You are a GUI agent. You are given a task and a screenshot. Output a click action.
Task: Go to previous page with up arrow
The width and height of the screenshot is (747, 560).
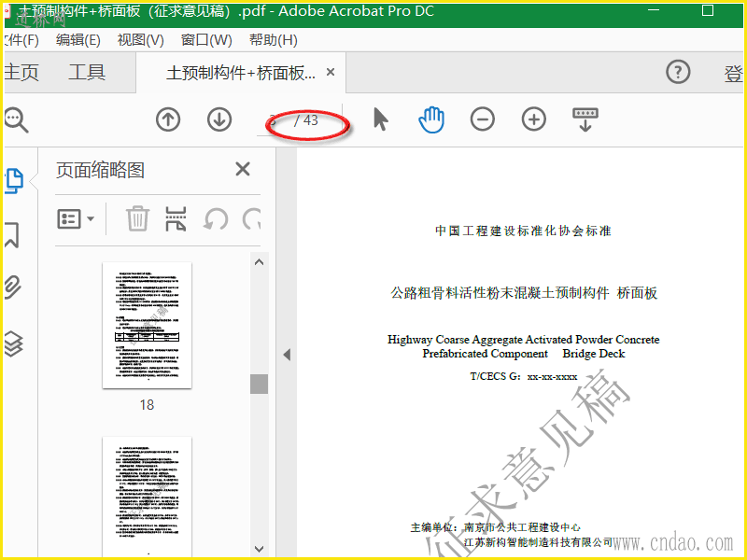[x=168, y=119]
